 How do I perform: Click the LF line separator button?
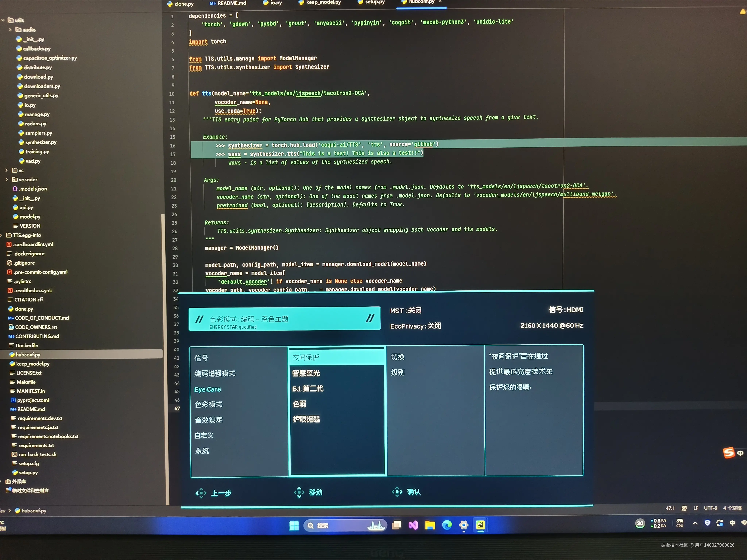pyautogui.click(x=696, y=508)
